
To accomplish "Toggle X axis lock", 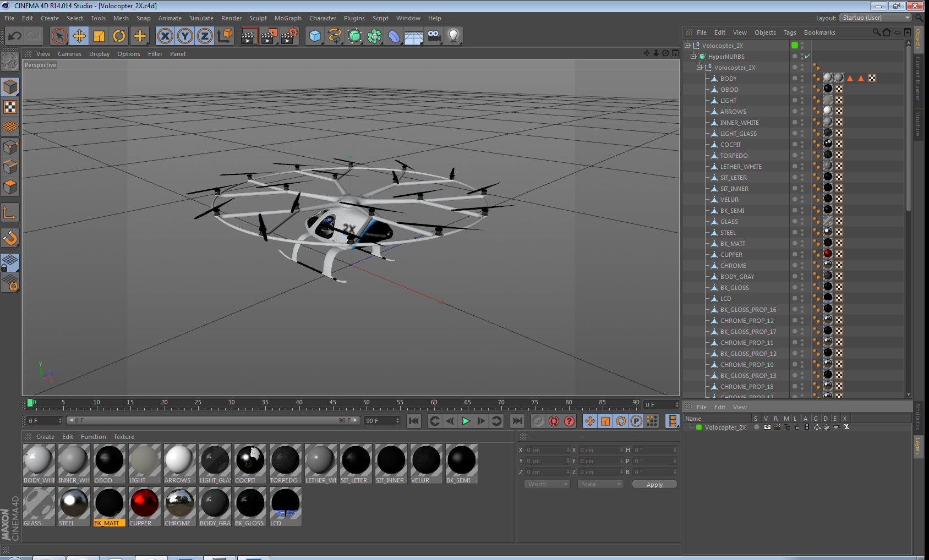I will point(165,36).
